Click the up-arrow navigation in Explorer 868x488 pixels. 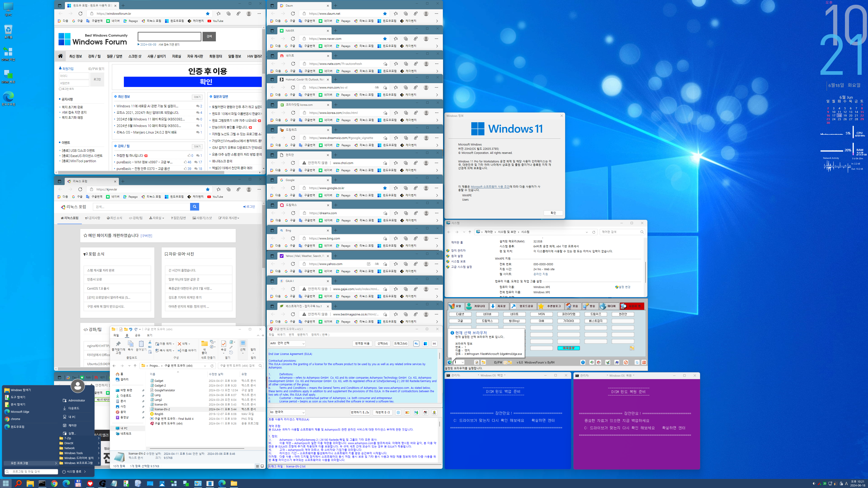click(x=135, y=365)
